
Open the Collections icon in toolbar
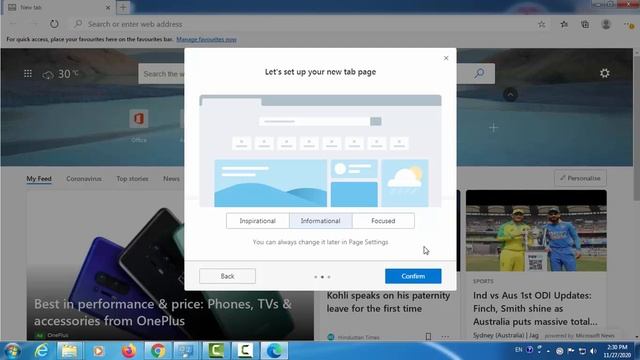585,24
